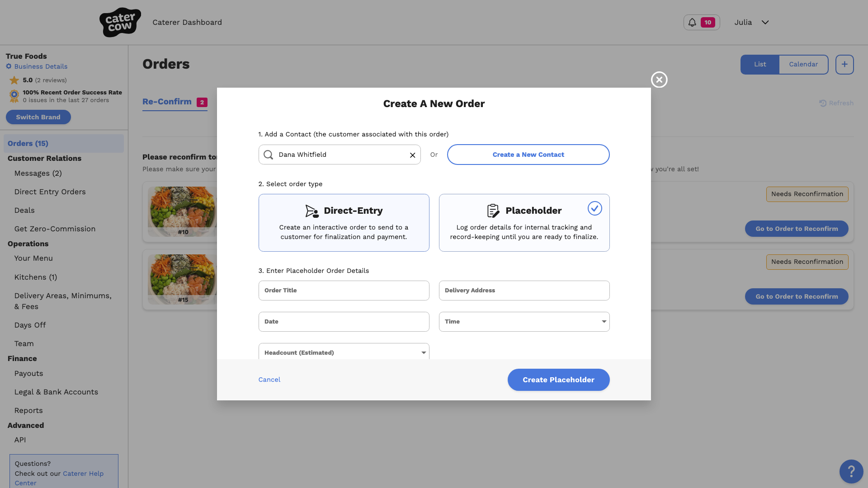Click Needs Reconfirmation badge on order #10

807,194
